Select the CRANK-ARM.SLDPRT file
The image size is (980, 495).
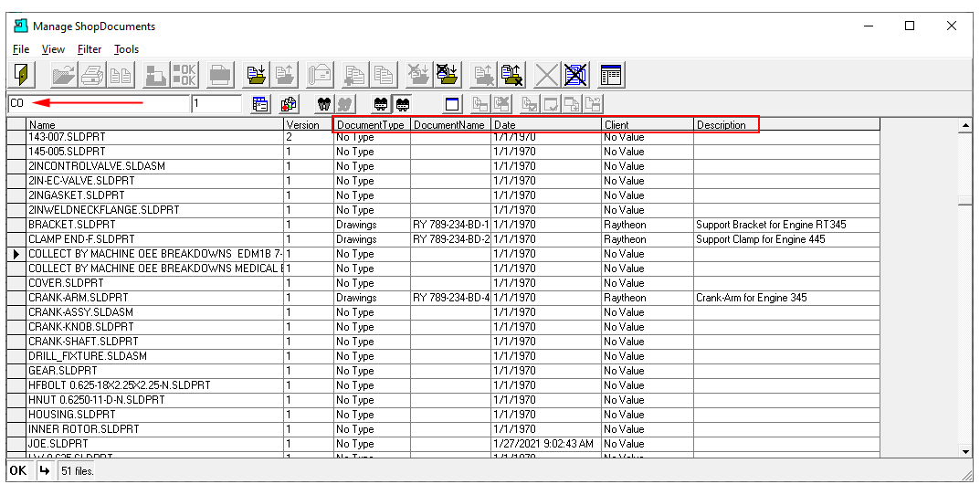(79, 298)
